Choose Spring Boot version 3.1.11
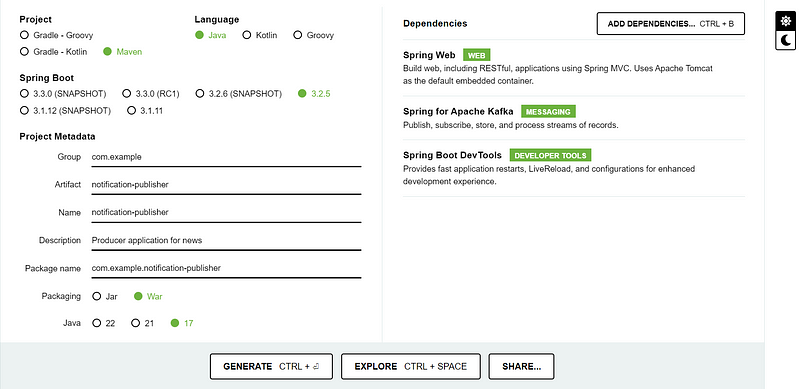 145,110
